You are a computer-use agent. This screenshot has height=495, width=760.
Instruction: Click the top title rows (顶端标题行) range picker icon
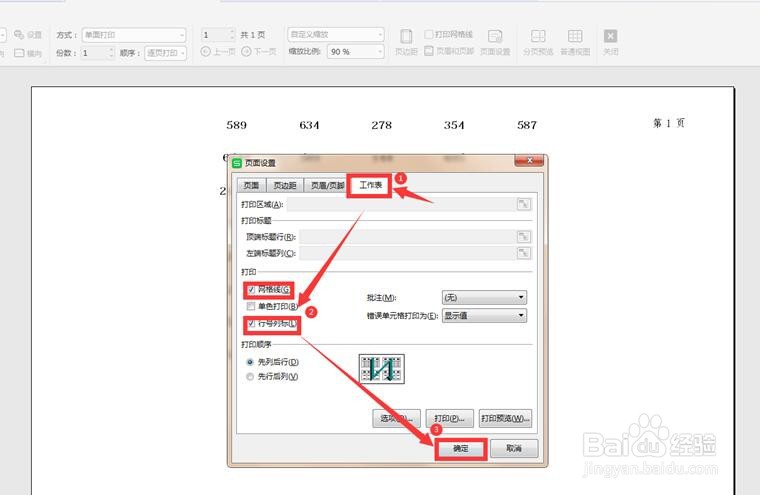pyautogui.click(x=523, y=237)
